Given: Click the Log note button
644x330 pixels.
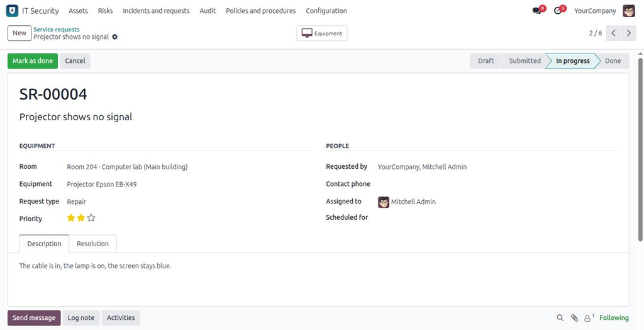Looking at the screenshot, I should coord(81,317).
